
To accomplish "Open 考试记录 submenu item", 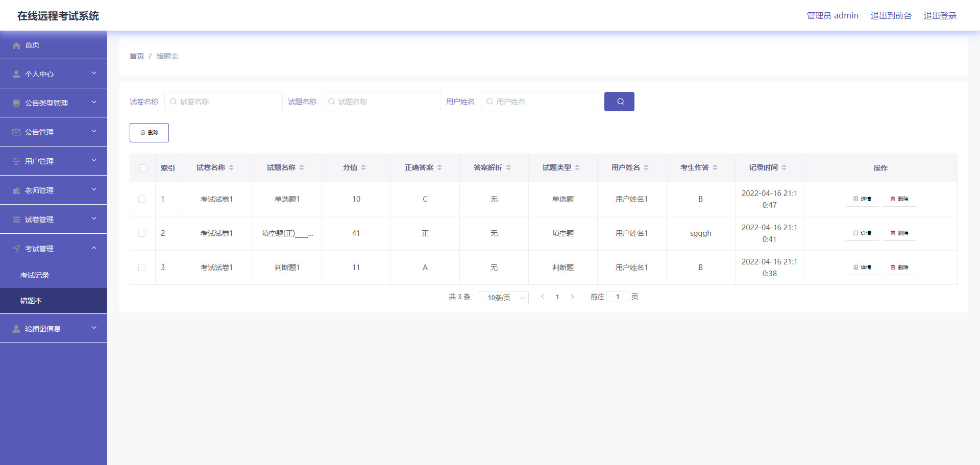I will [35, 275].
